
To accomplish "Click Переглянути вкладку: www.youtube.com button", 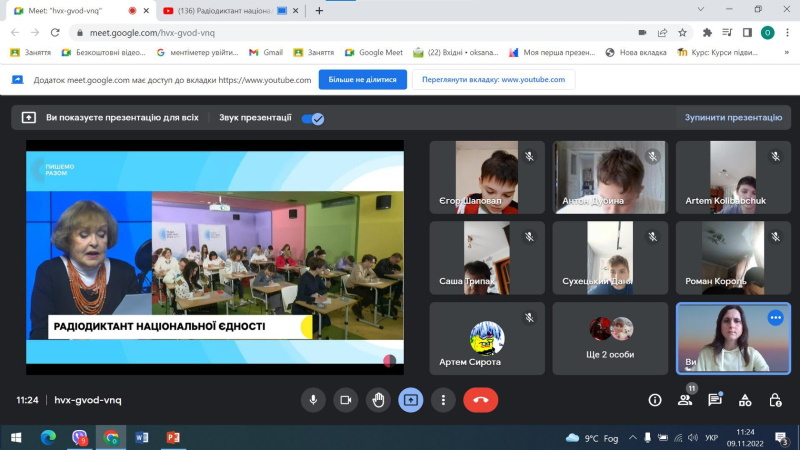I will [x=493, y=80].
